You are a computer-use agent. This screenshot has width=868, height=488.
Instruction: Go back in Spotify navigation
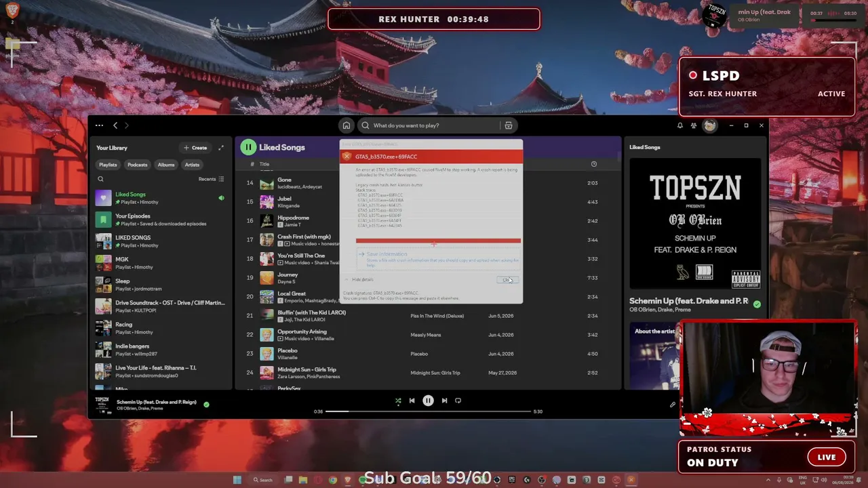(x=115, y=125)
